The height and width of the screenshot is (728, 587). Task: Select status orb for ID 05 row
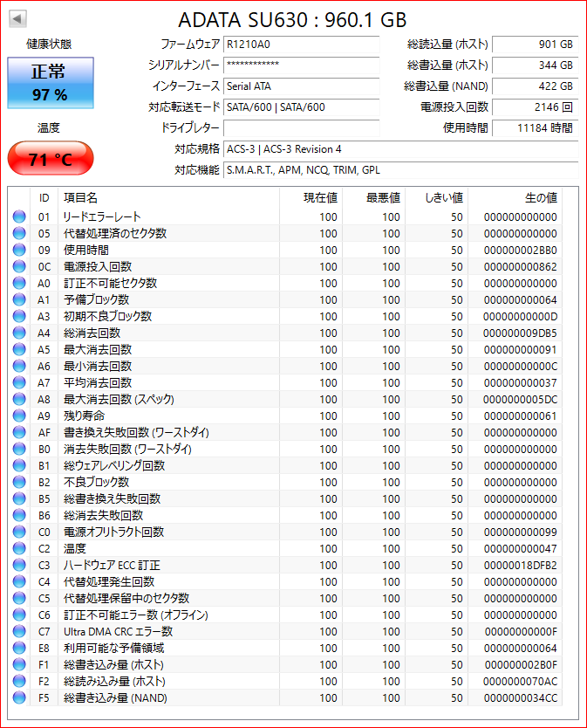[19, 233]
